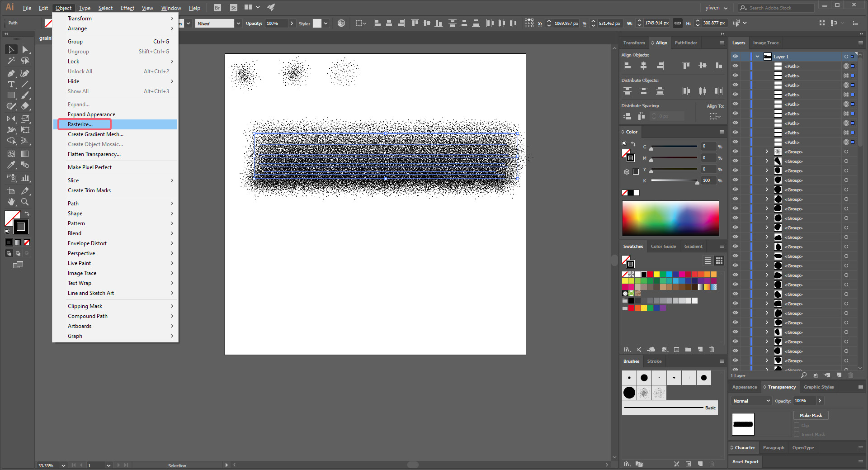Open Adobe Stock via St button
The width and height of the screenshot is (868, 470).
233,8
